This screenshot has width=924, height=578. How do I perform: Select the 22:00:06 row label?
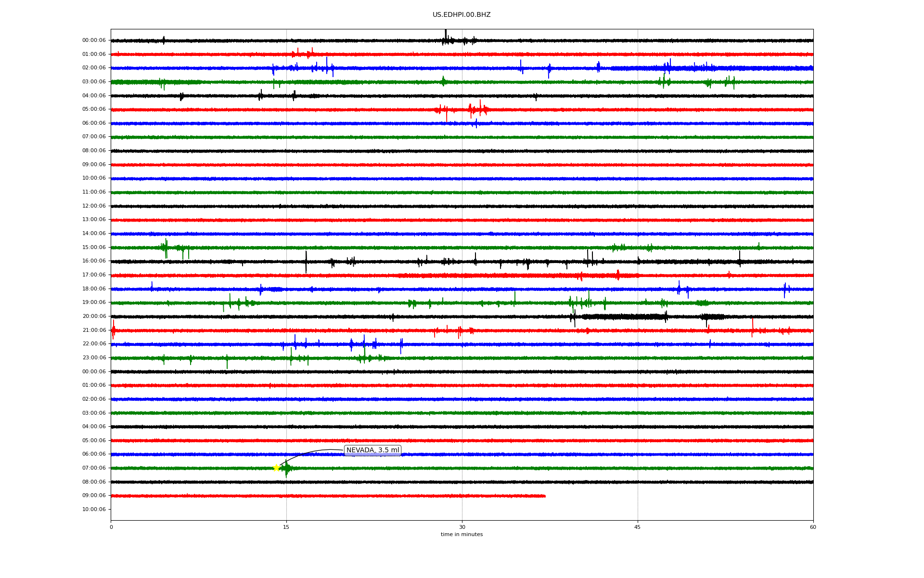[94, 344]
